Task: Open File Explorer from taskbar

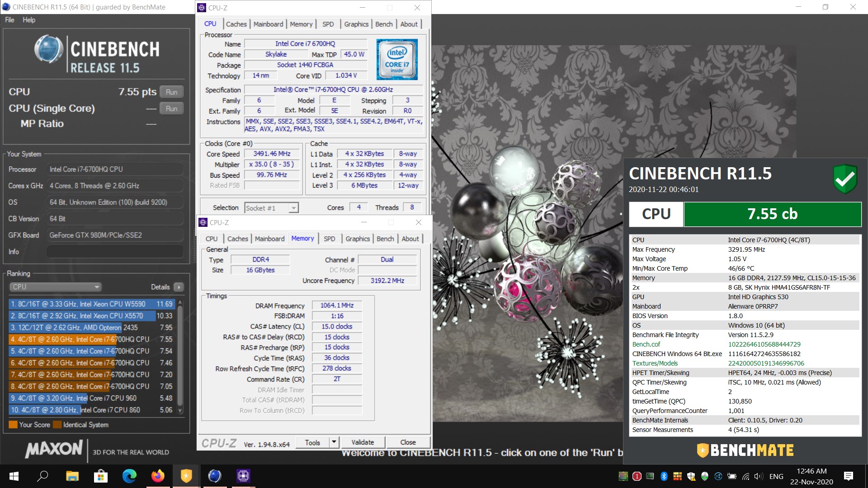Action: [x=72, y=476]
